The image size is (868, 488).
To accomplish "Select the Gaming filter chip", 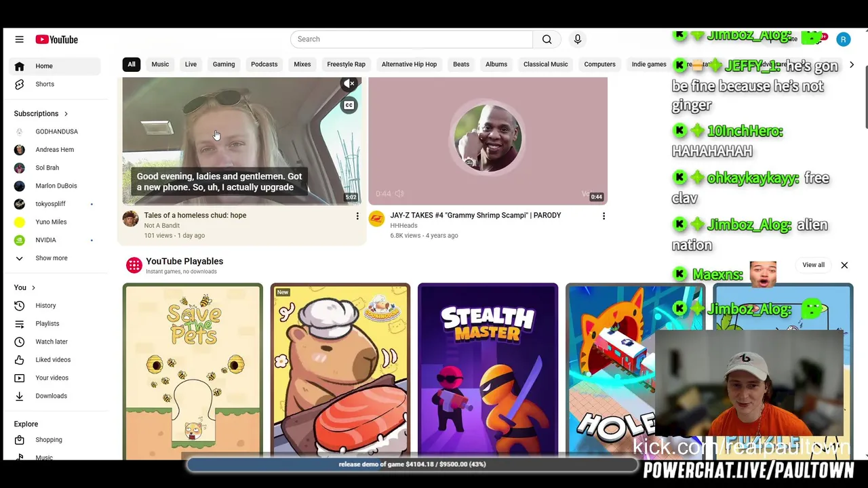I will point(224,64).
